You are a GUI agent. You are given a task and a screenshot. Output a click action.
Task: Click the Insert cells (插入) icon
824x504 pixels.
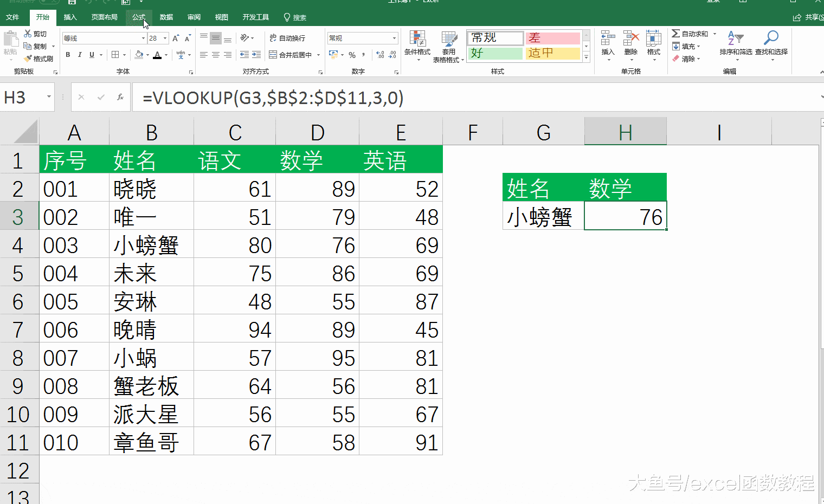(608, 43)
